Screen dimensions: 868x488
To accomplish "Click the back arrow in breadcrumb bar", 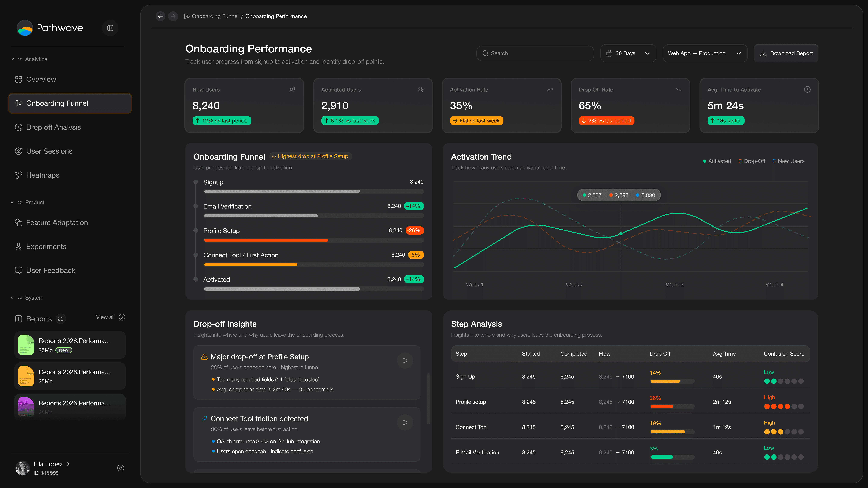I will pyautogui.click(x=160, y=16).
